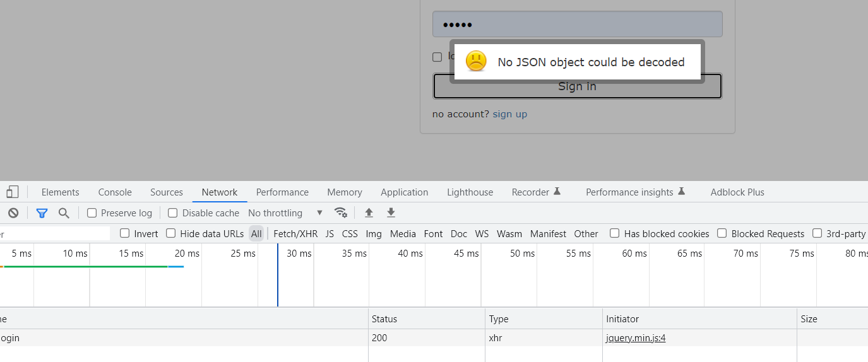The height and width of the screenshot is (362, 868).
Task: Open the No throttling dropdown
Action: (285, 213)
